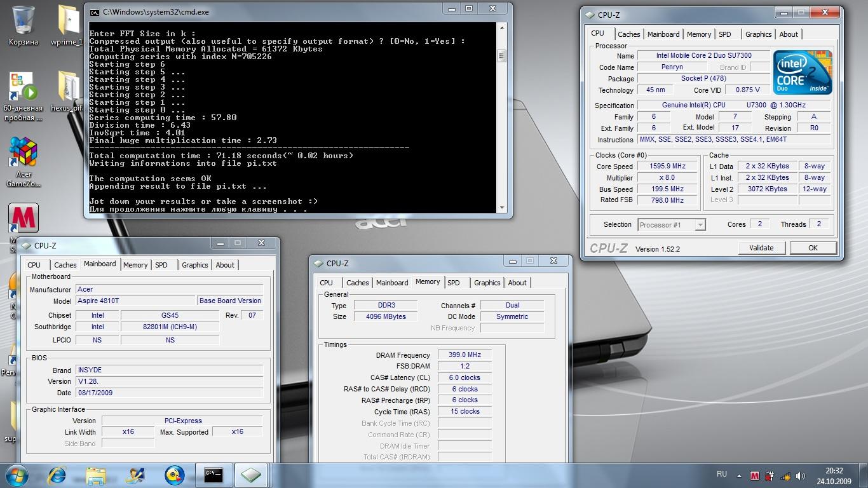Switch to Mainboard tab in the top-right CPU-Z
The width and height of the screenshot is (868, 488).
tap(663, 34)
